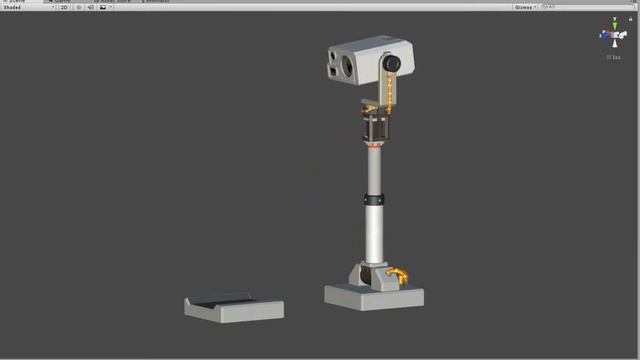This screenshot has height=360, width=640.
Task: Click the blue axis gizmo arm
Action: 604,36
